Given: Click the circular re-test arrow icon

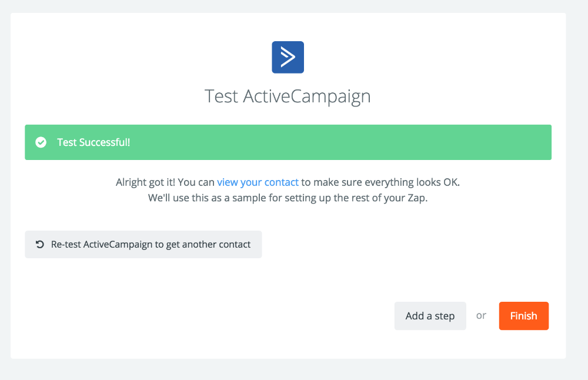Looking at the screenshot, I should (x=40, y=244).
